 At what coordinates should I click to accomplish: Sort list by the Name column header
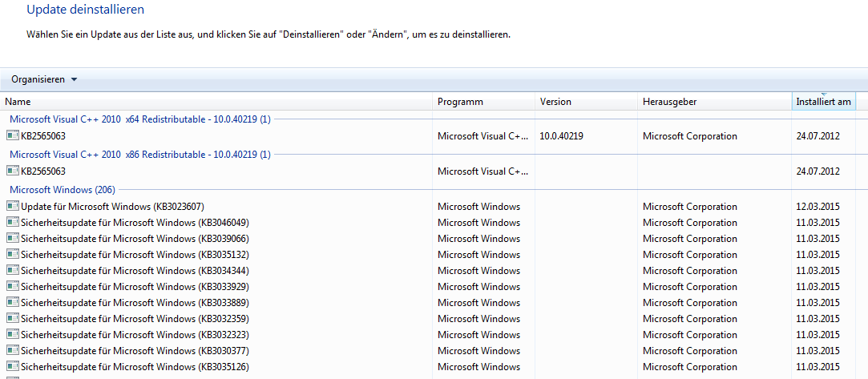[216, 102]
